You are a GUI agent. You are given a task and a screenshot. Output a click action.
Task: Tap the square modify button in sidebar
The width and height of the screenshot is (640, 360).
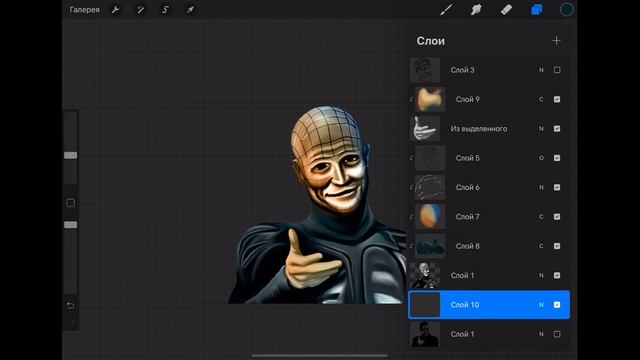70,203
